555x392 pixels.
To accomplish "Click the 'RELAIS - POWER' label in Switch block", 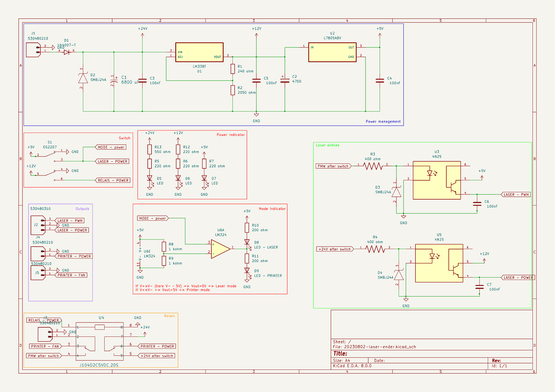I will [113, 180].
